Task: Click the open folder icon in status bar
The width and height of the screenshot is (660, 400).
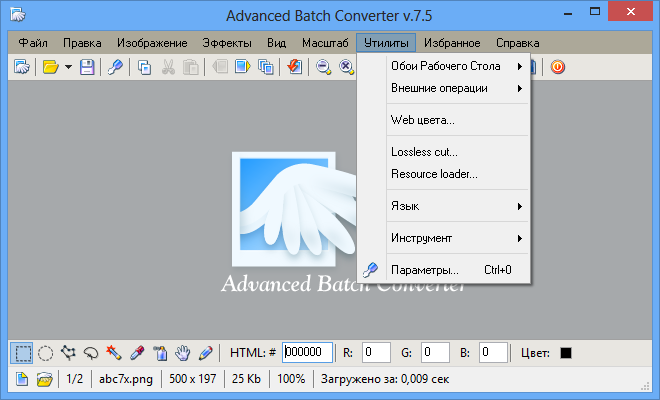Action: point(44,379)
